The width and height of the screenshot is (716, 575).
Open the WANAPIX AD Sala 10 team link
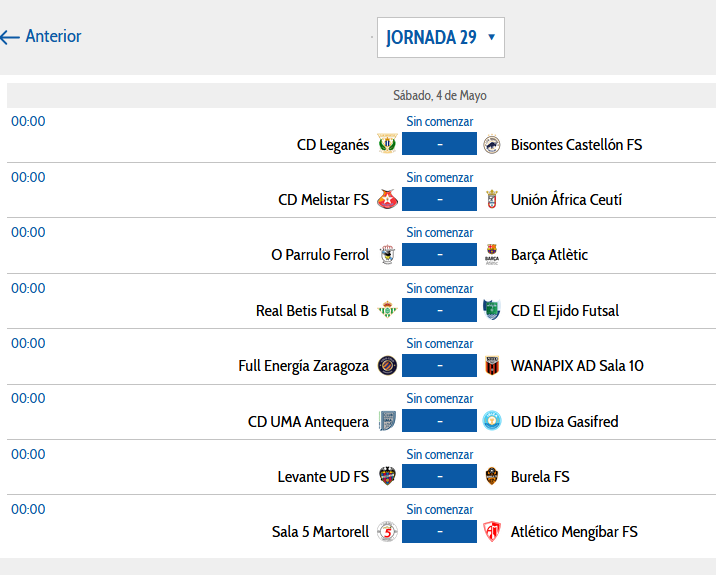click(x=577, y=365)
